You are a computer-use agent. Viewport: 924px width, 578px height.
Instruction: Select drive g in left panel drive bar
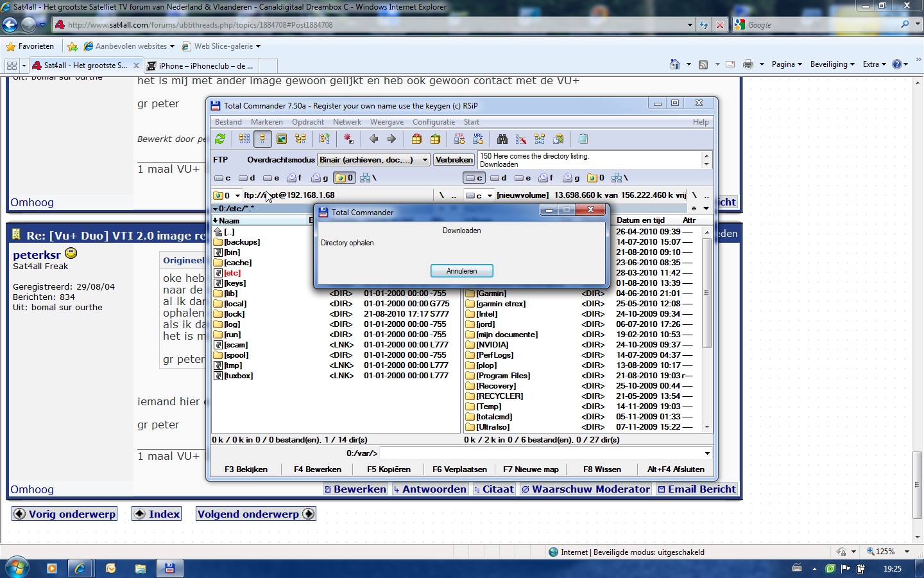pos(320,178)
